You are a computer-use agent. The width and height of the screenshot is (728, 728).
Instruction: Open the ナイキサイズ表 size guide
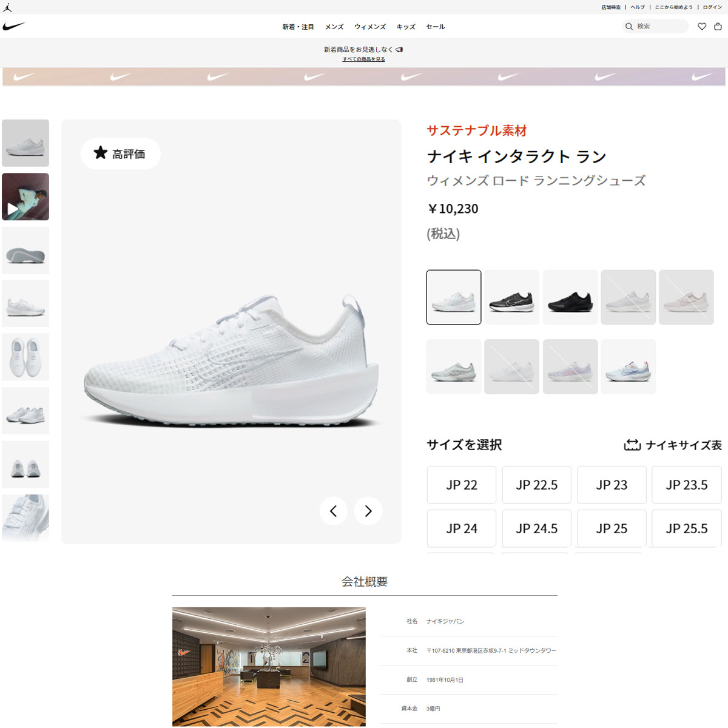coord(673,445)
